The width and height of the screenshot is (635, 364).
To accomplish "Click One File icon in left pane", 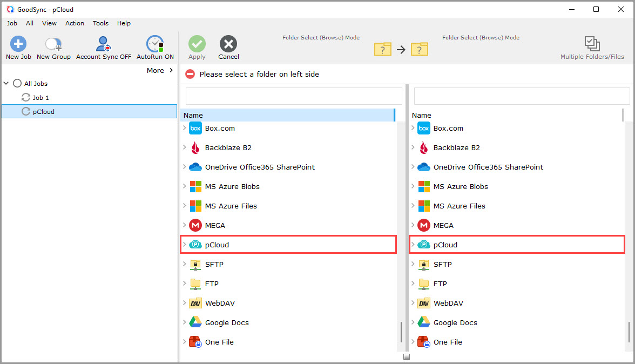I will coord(195,342).
